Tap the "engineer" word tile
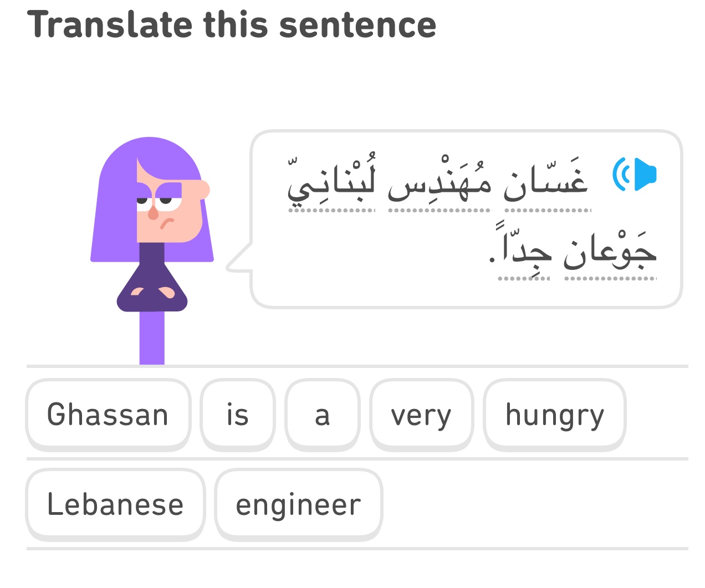Image resolution: width=705 pixels, height=588 pixels. [x=298, y=504]
